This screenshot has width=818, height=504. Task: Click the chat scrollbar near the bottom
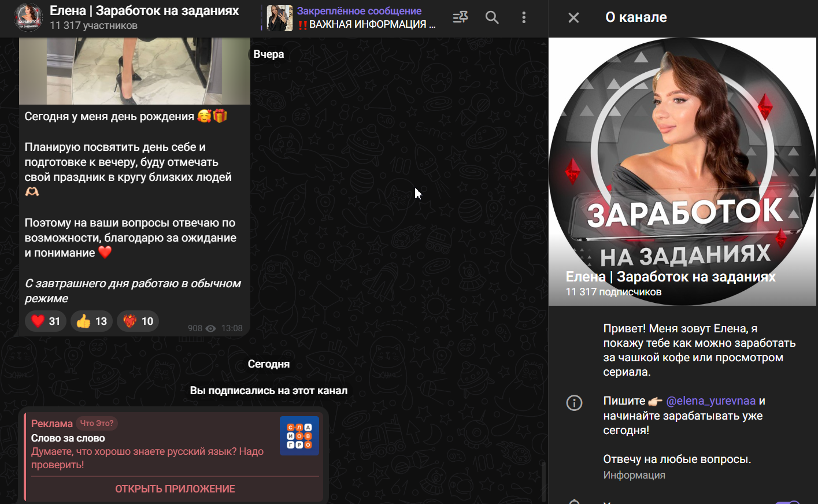[x=543, y=483]
